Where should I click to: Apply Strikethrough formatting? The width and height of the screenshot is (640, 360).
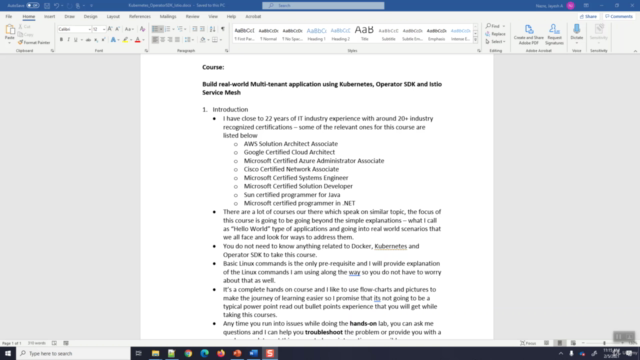pyautogui.click(x=88, y=40)
